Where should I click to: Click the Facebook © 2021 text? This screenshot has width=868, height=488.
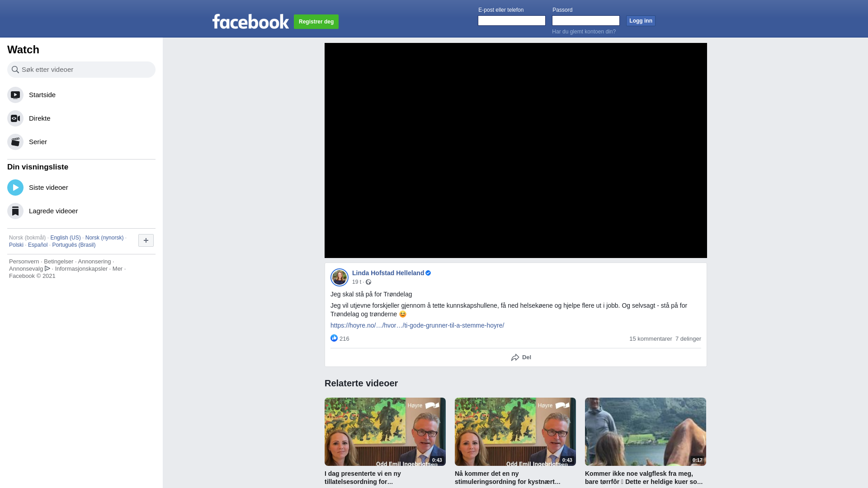point(32,276)
